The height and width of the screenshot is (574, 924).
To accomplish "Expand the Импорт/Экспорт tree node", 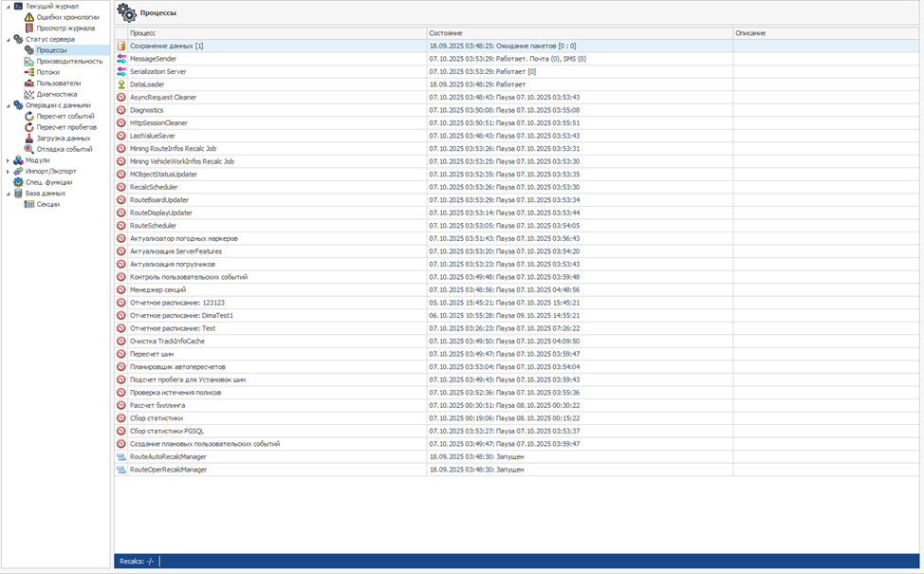I will coord(8,172).
